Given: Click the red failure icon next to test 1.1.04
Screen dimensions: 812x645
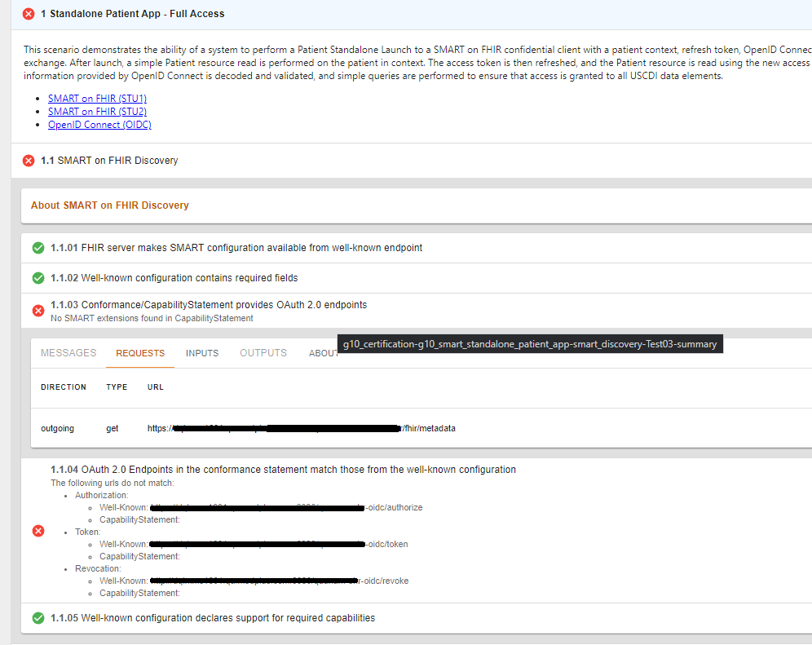Looking at the screenshot, I should coord(38,531).
